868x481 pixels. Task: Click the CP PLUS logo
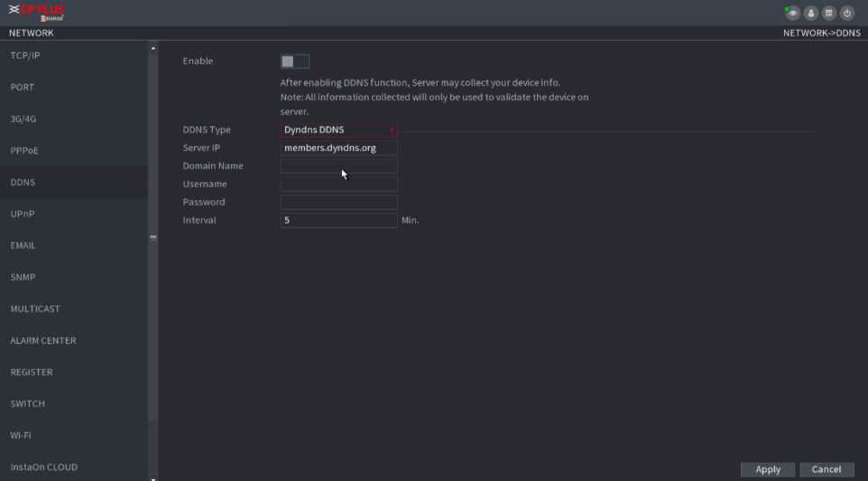pyautogui.click(x=37, y=13)
